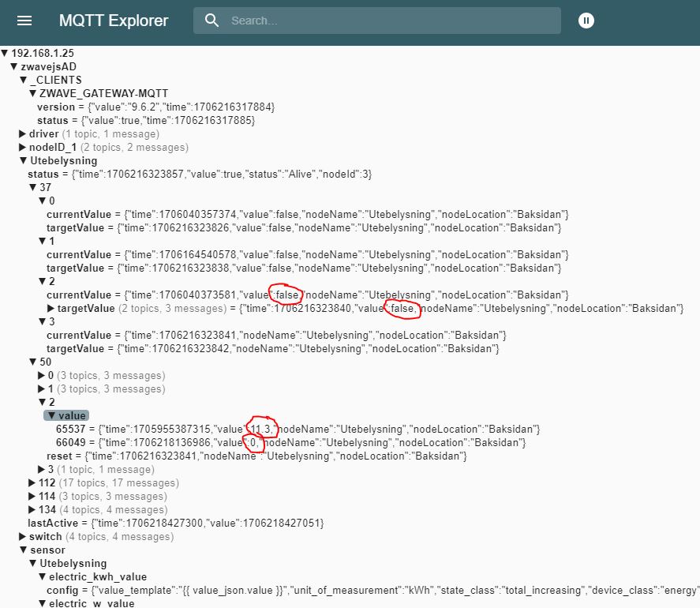Select the reset topic row
This screenshot has width=700, height=608.
[x=256, y=456]
